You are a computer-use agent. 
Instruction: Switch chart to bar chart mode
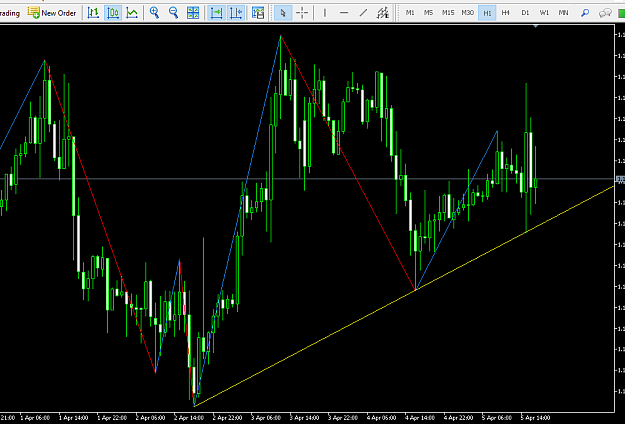(x=93, y=13)
